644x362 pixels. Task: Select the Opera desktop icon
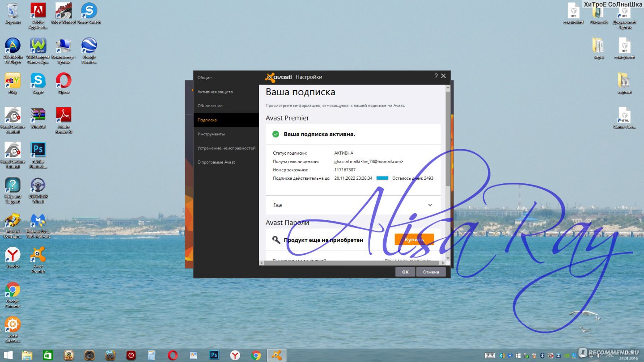coord(64,83)
